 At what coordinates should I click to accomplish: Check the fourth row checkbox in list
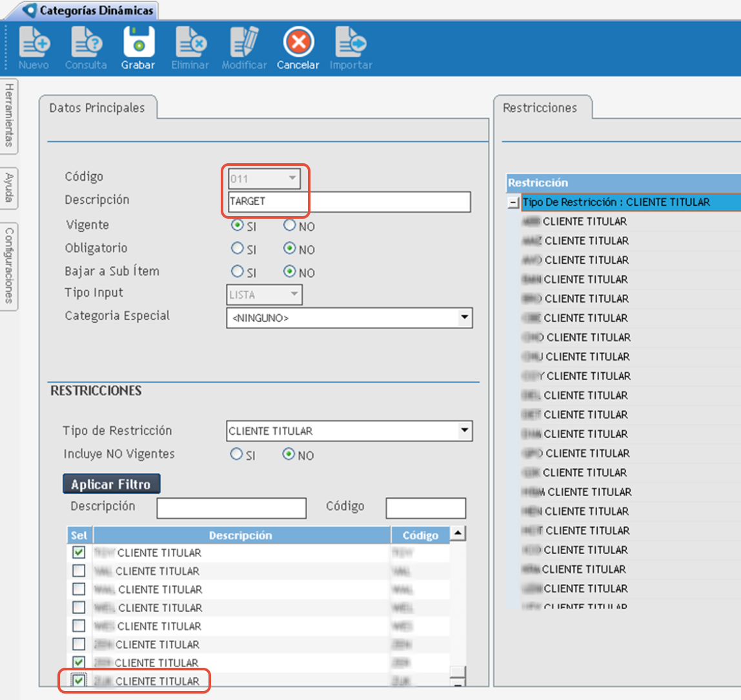click(79, 607)
